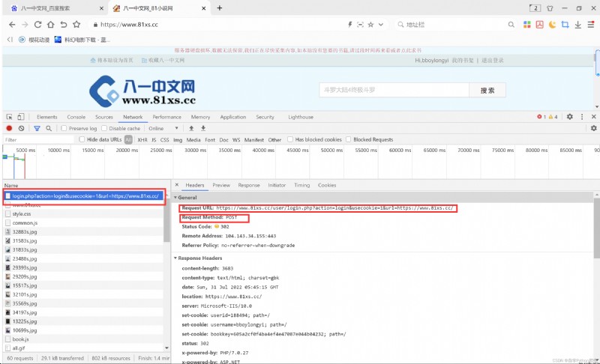Click the browser back arrow
Image resolution: width=600 pixels, height=364 pixels.
tap(12, 25)
